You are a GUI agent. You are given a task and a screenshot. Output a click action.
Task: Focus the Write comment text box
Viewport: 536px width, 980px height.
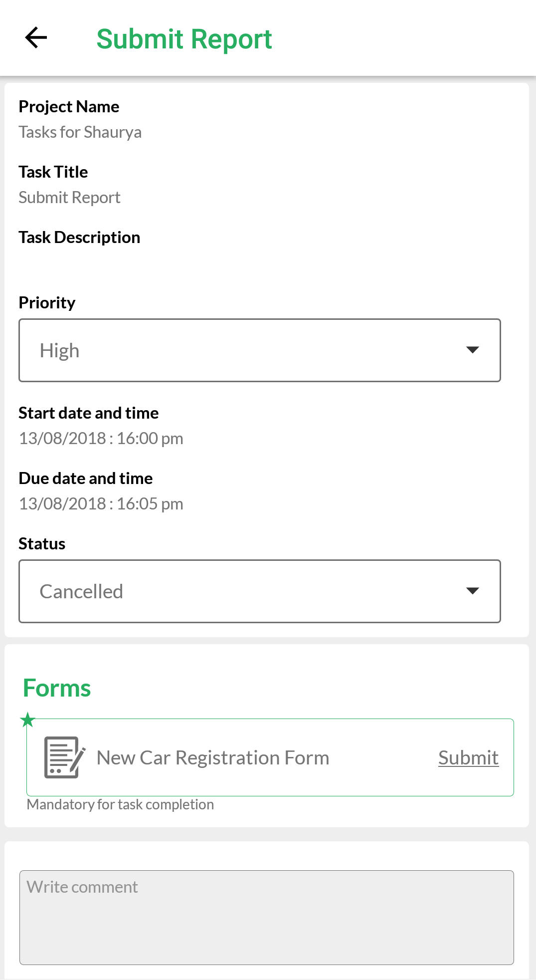click(267, 917)
